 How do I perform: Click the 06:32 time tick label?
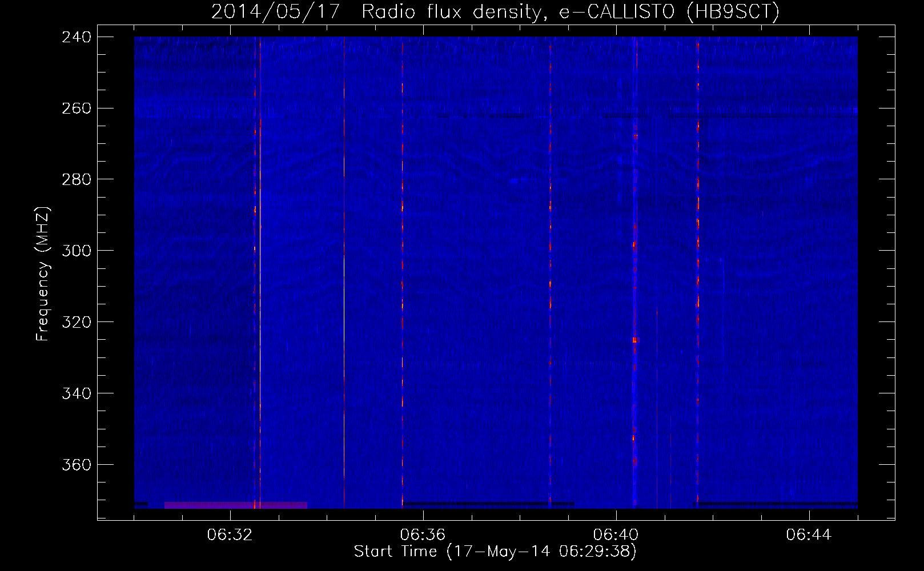point(230,535)
